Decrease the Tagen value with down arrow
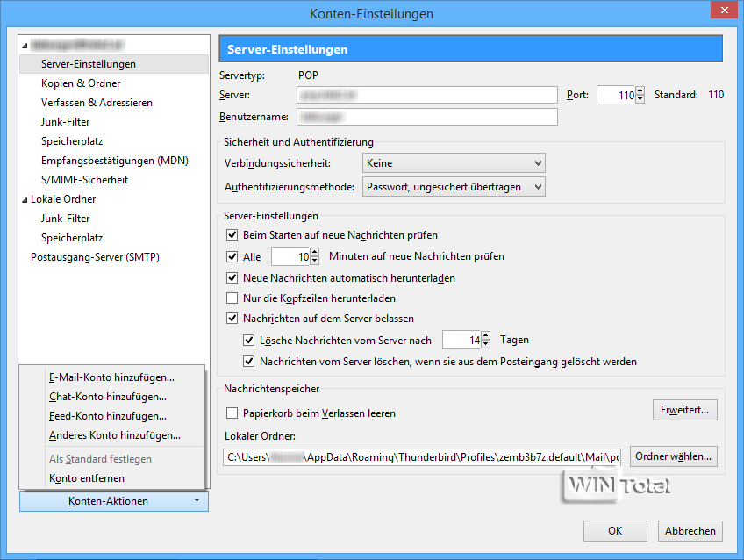 click(485, 344)
